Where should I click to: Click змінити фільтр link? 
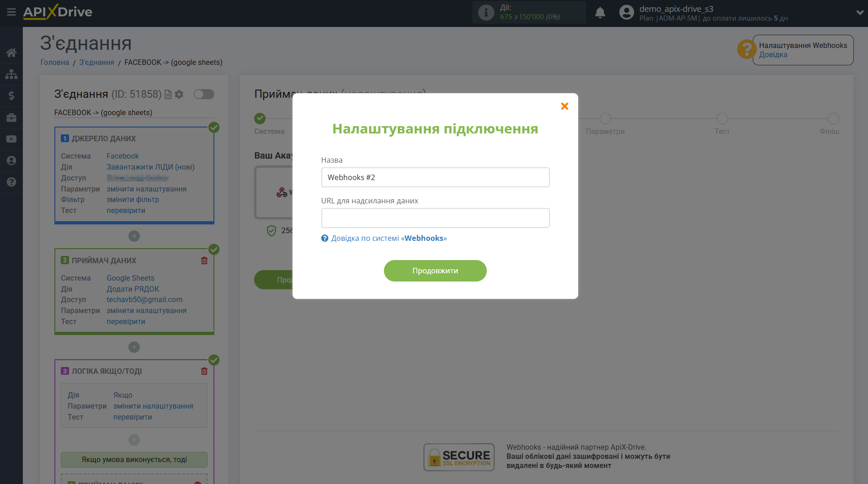tap(133, 199)
